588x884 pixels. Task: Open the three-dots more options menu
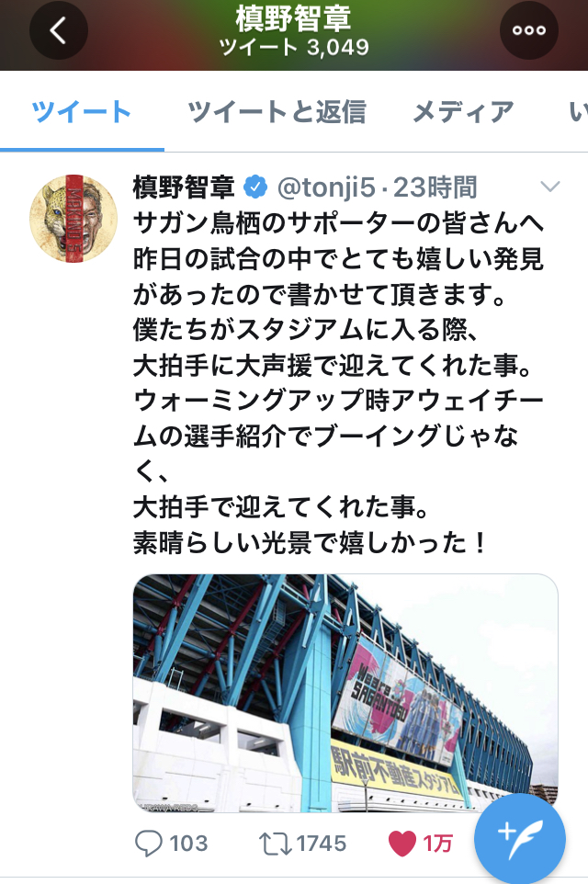click(x=529, y=30)
